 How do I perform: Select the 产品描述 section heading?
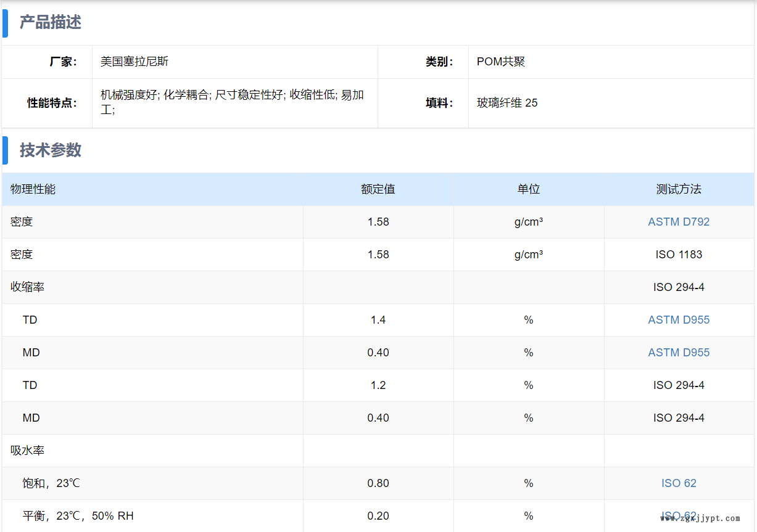[x=51, y=23]
